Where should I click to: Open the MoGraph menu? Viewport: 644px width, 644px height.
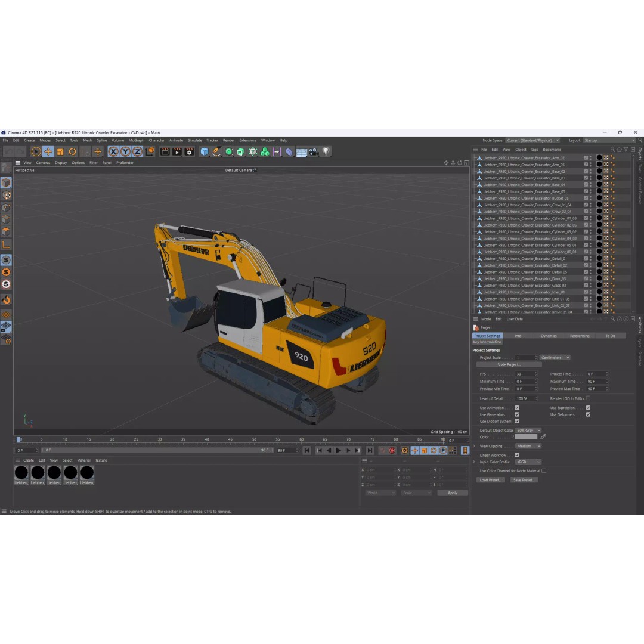(137, 140)
